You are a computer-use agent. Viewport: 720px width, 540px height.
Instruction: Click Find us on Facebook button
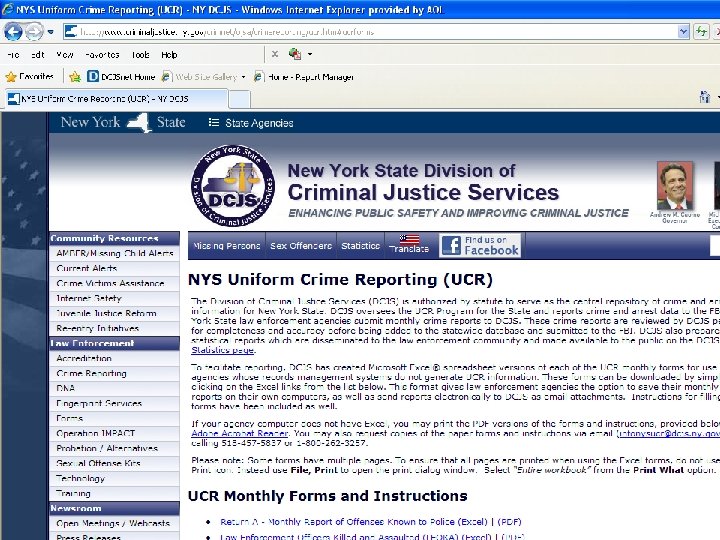[x=480, y=246]
